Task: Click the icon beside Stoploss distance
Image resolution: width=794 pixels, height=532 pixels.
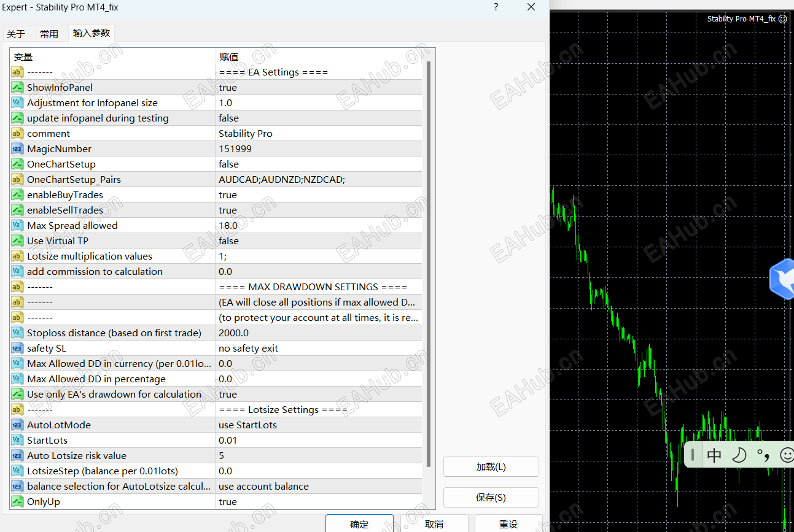Action: point(17,333)
